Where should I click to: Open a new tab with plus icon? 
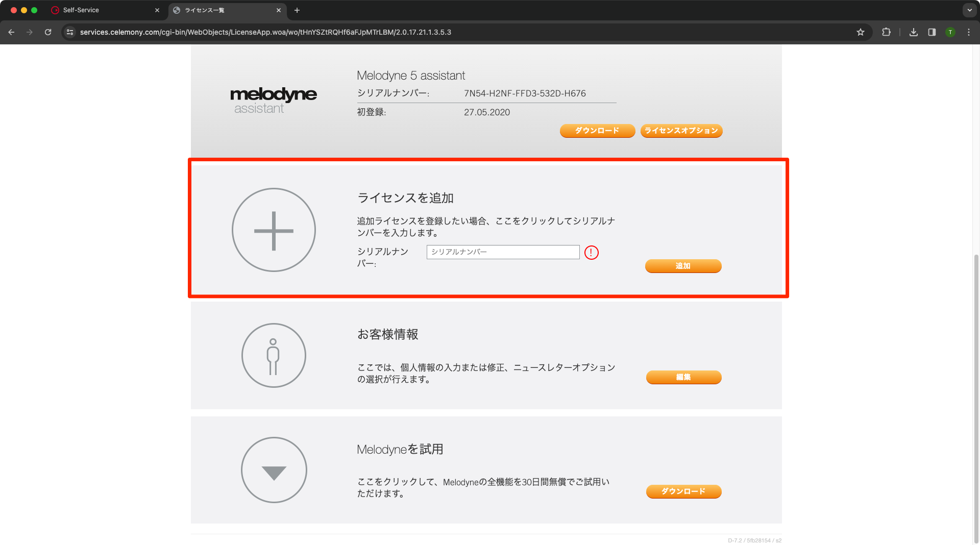297,10
